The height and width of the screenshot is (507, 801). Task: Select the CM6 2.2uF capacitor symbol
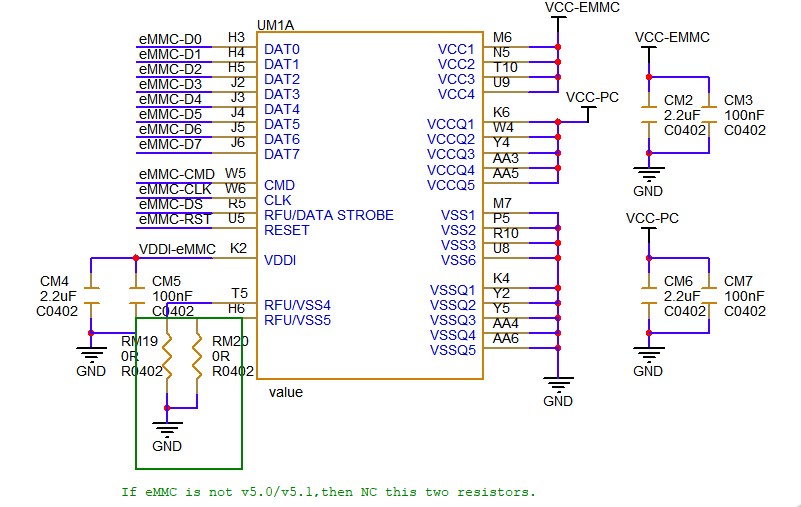[x=648, y=295]
